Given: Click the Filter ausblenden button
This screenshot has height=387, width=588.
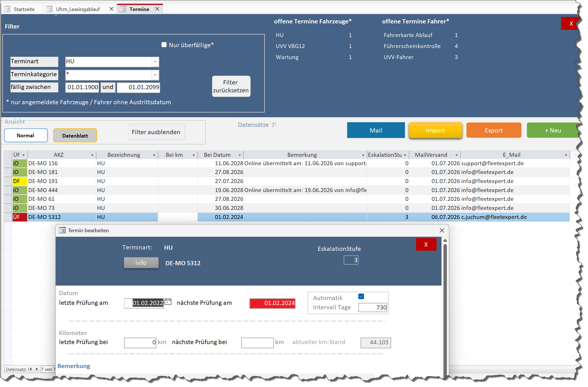Looking at the screenshot, I should pos(156,132).
